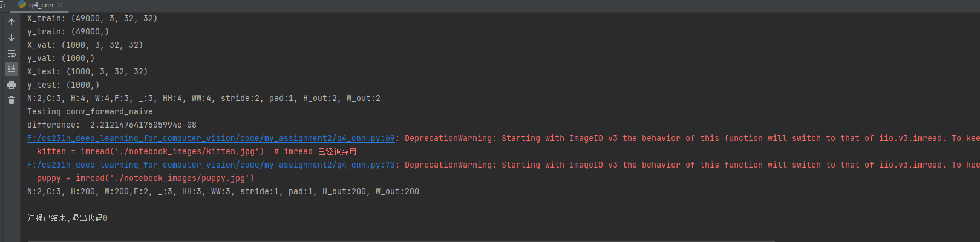Image resolution: width=980 pixels, height=242 pixels.
Task: Click the 'Testing conv_forward_naive' output line
Action: (x=90, y=112)
